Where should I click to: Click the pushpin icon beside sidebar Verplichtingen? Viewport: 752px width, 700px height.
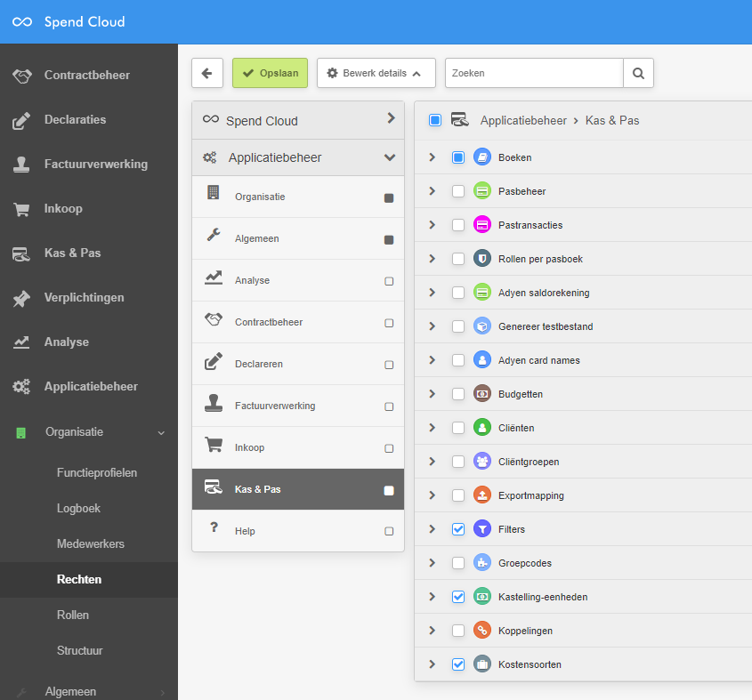(x=21, y=298)
